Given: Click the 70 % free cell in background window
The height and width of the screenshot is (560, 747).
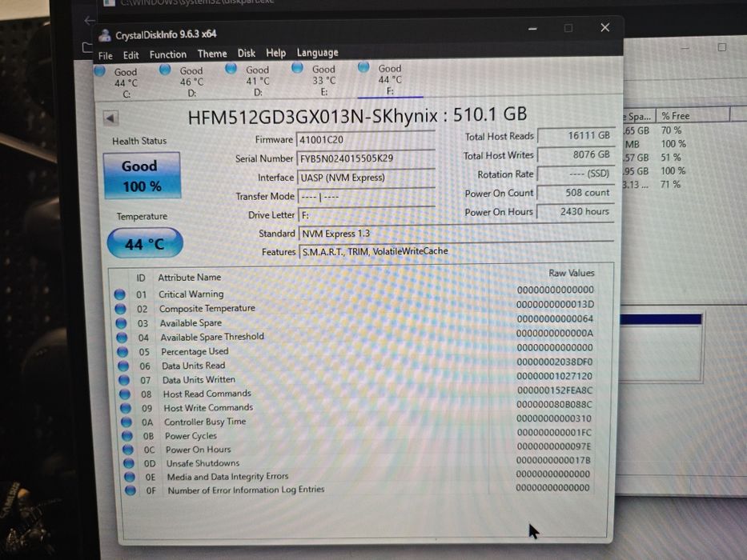Looking at the screenshot, I should (671, 130).
